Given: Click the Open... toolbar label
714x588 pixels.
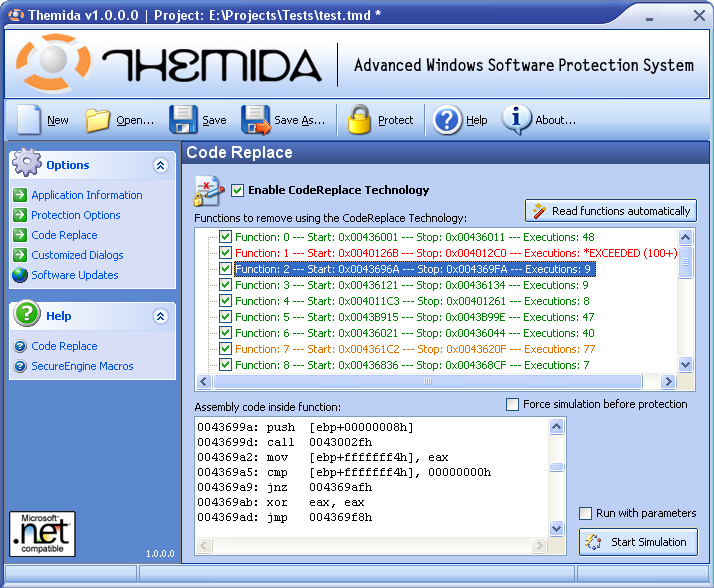Looking at the screenshot, I should 135,120.
